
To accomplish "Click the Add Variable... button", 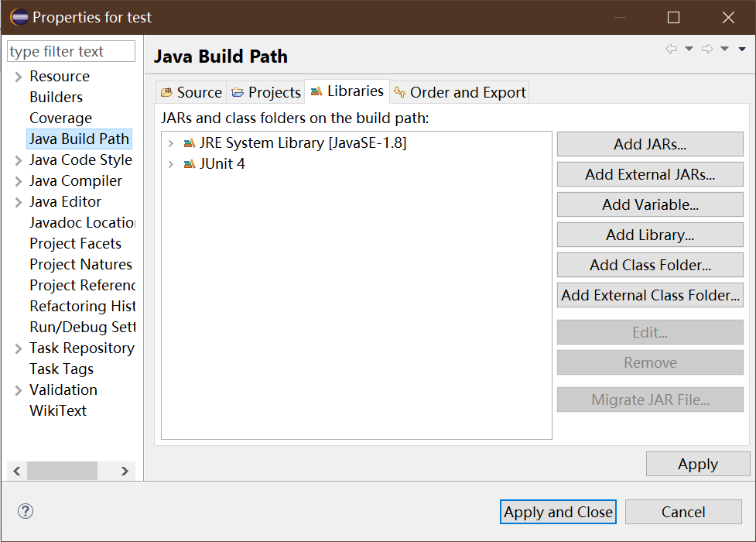I will (650, 204).
